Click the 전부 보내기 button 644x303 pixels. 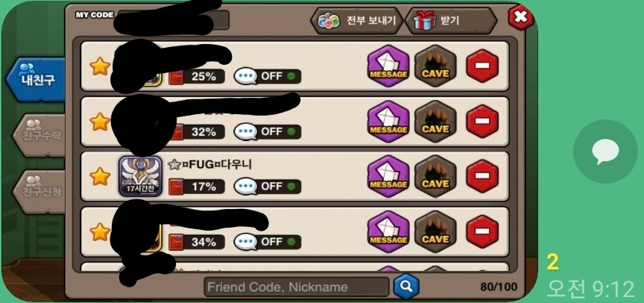point(356,21)
